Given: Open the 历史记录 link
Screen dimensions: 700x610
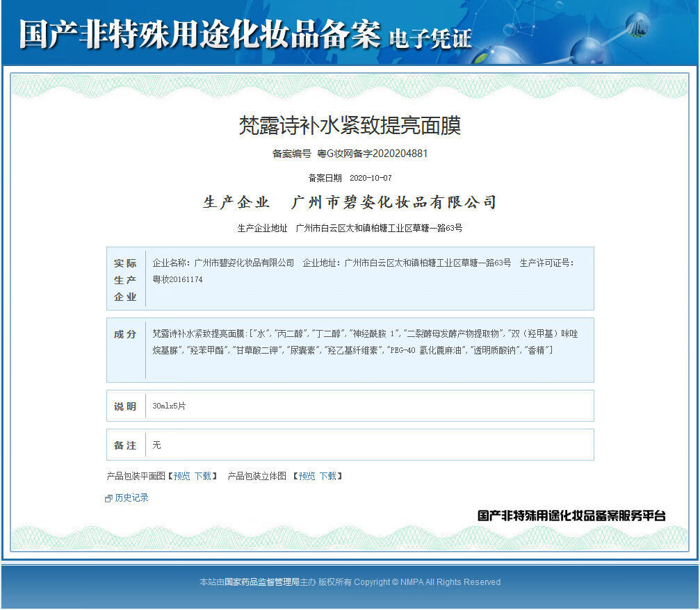Looking at the screenshot, I should pos(131,497).
